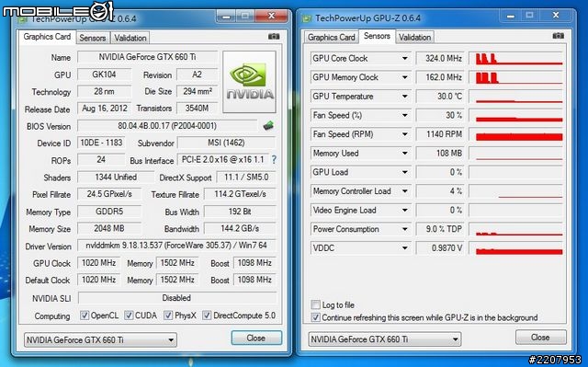This screenshot has height=367, width=588.
Task: Open the Video Engine Load dropdown
Action: (404, 210)
